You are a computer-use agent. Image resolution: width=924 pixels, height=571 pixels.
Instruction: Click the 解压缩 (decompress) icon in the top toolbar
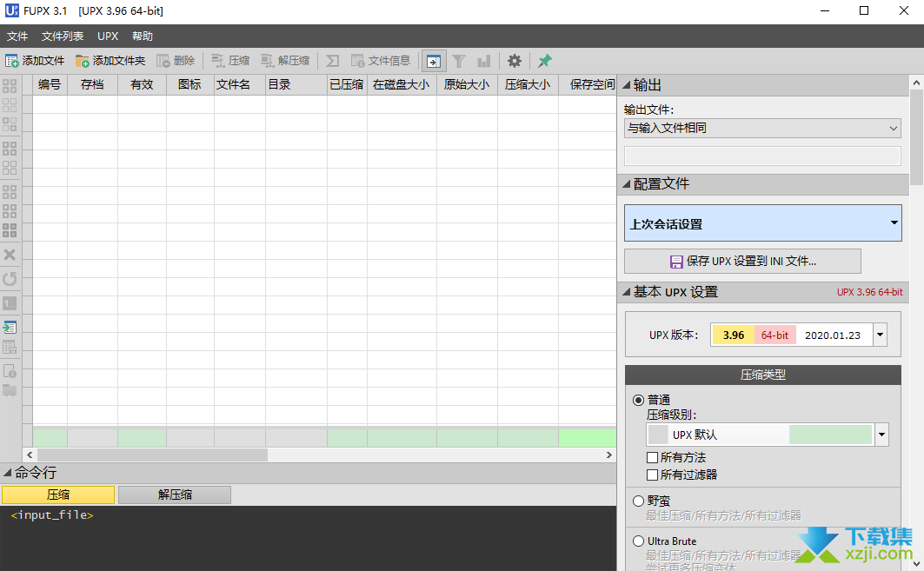(268, 61)
